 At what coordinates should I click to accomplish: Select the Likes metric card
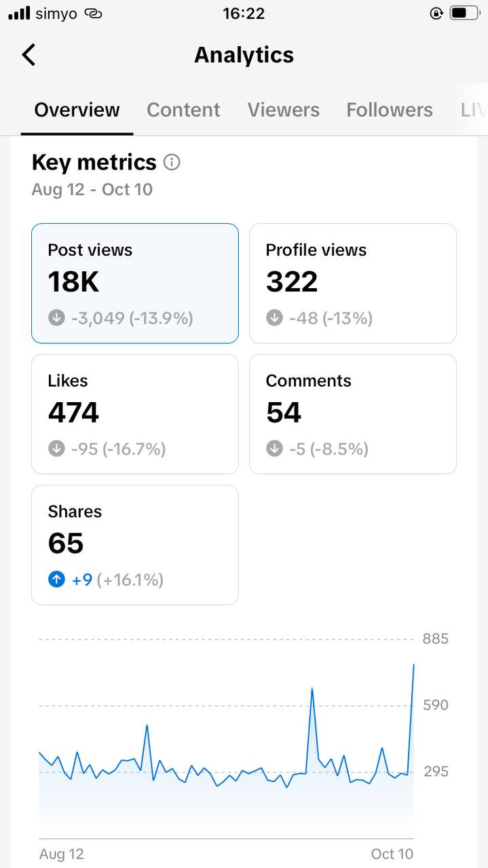tap(135, 414)
